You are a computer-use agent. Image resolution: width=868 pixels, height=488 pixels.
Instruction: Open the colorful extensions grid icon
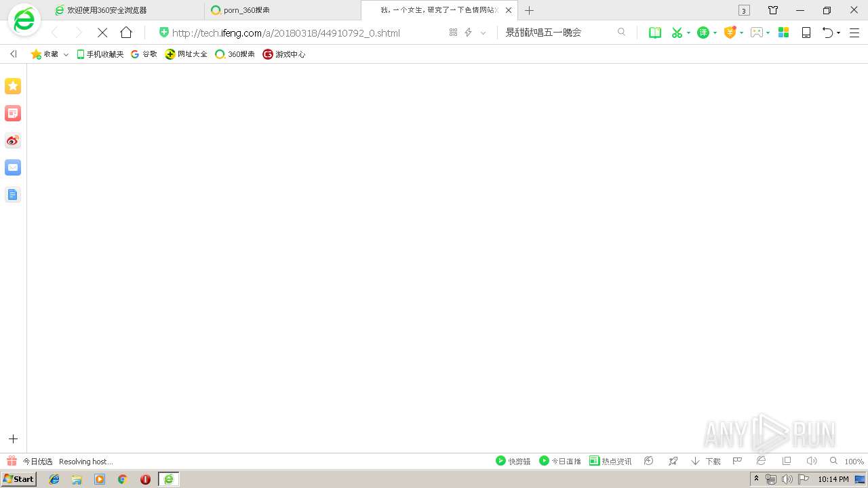point(783,33)
